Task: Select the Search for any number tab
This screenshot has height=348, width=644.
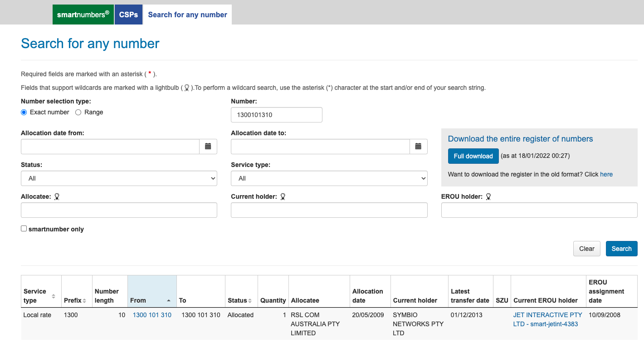Action: tap(187, 15)
